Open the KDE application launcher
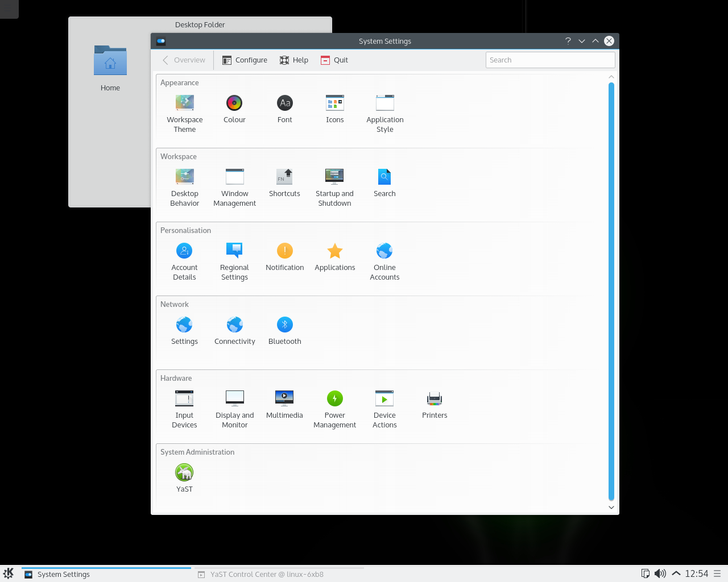 [9, 573]
